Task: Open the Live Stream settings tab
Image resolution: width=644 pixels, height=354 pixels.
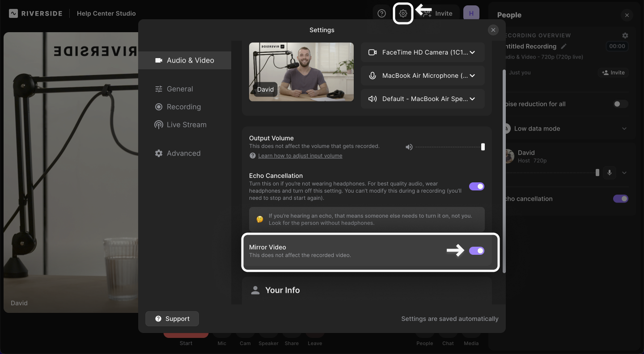Action: (x=186, y=125)
